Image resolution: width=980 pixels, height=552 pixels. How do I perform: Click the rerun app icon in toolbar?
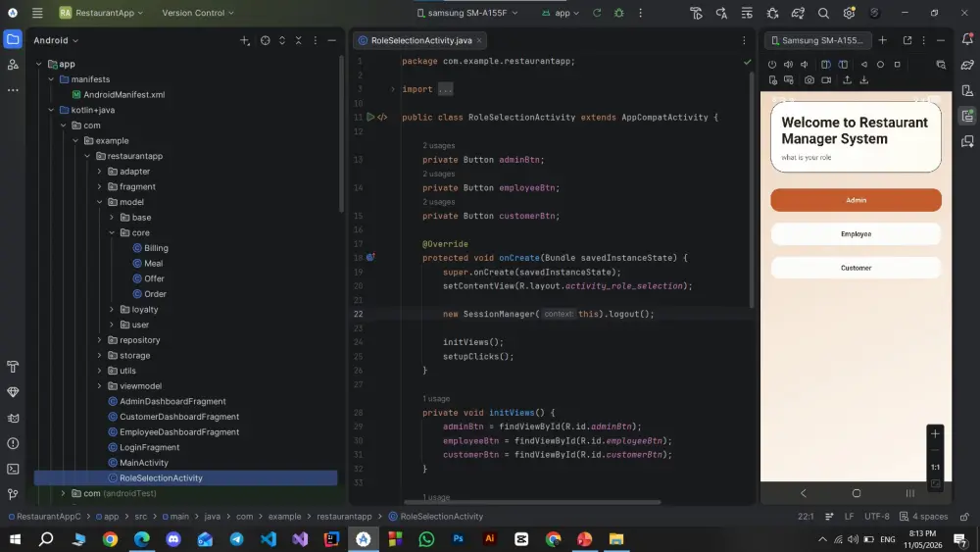click(x=597, y=13)
